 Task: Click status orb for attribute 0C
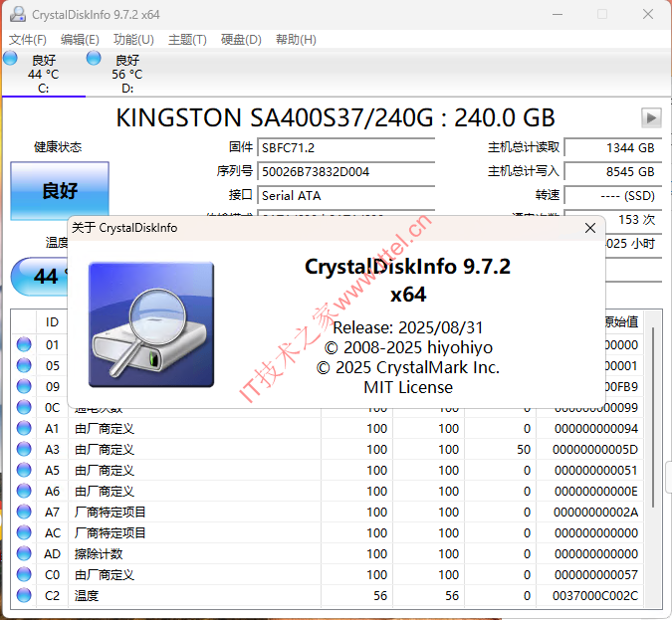(24, 407)
